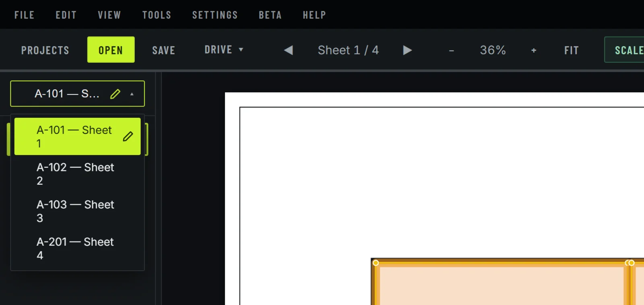644x305 pixels.
Task: Select A-102 — Sheet 2 from the list
Action: (x=77, y=174)
